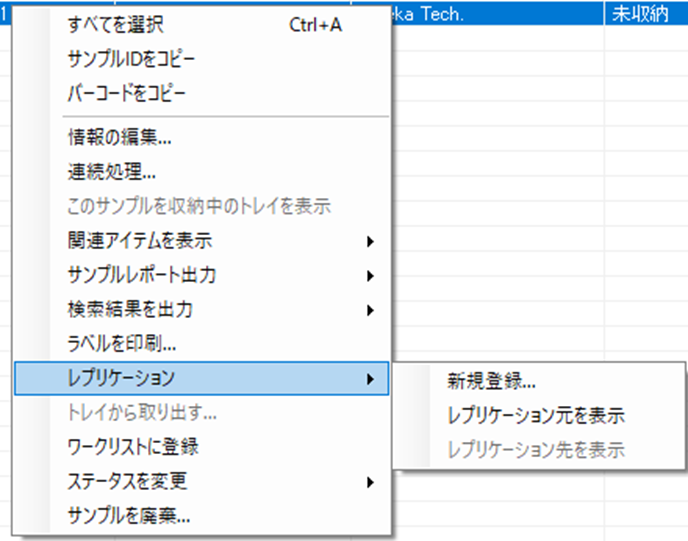Viewport: 688px width, 541px height.
Task: Select バーコードをコピー option
Action: tap(127, 93)
